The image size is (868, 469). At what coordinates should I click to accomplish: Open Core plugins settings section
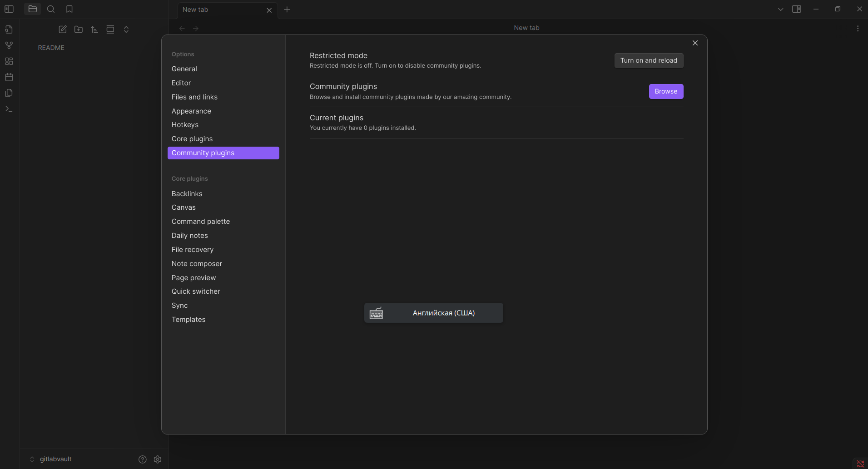(223, 139)
